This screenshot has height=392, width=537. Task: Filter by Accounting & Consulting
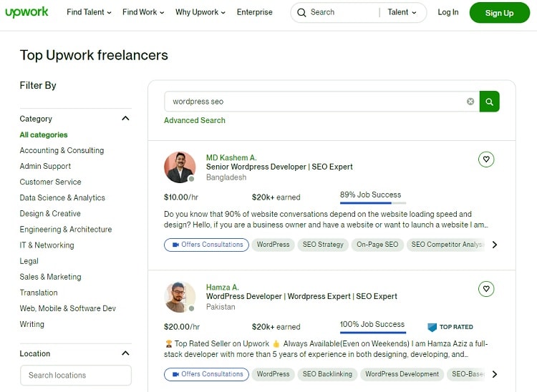[x=62, y=150]
